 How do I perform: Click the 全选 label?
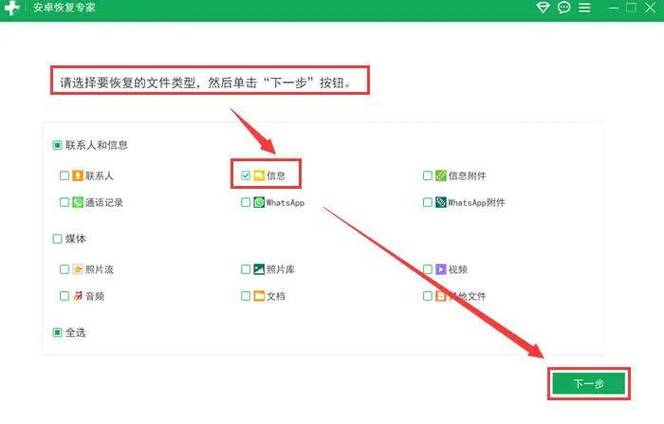tap(75, 333)
